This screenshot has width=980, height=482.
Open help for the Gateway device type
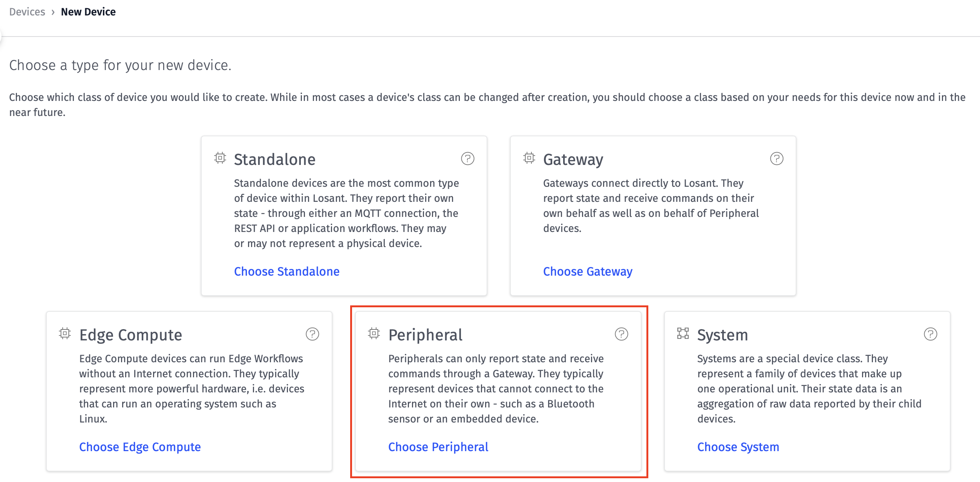click(x=776, y=159)
